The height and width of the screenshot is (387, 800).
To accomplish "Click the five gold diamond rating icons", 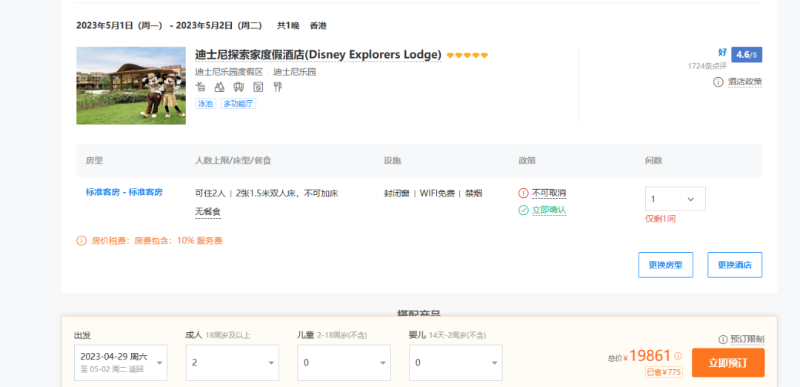I will pos(467,55).
